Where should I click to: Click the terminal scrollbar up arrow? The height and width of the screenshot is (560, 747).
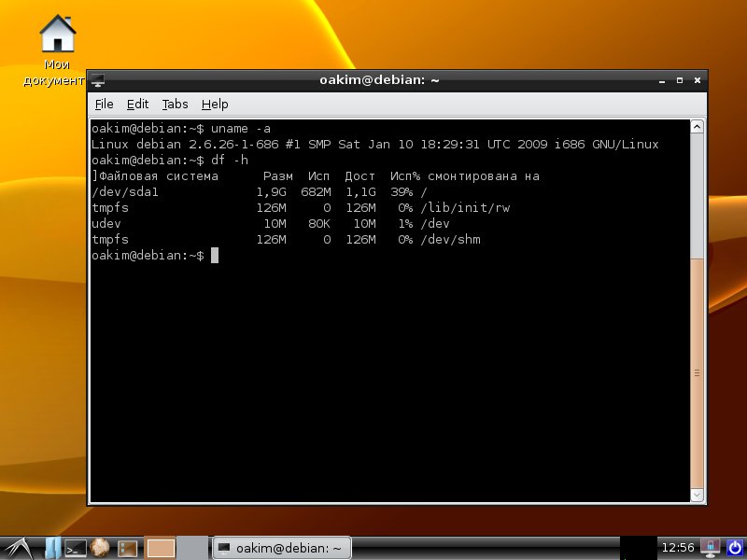coord(697,126)
